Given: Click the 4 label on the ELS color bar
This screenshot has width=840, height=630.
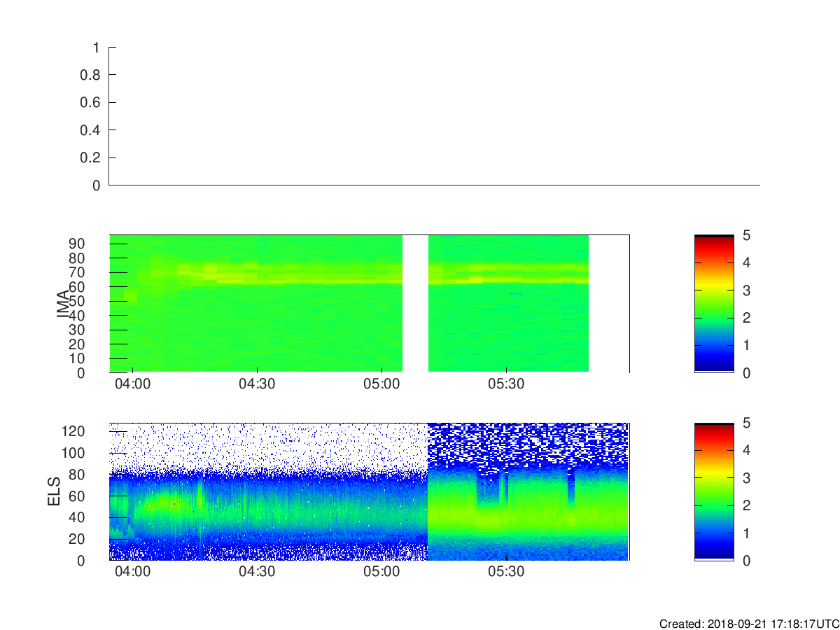Looking at the screenshot, I should click(x=746, y=450).
